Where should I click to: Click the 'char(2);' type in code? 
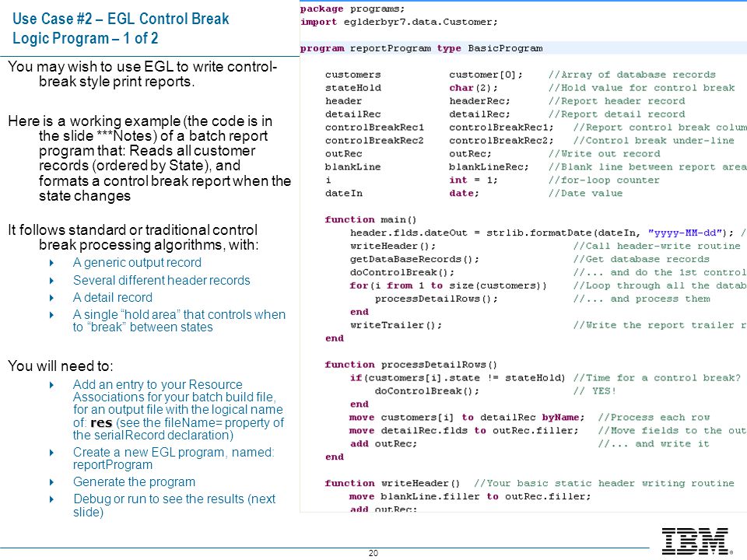point(473,88)
